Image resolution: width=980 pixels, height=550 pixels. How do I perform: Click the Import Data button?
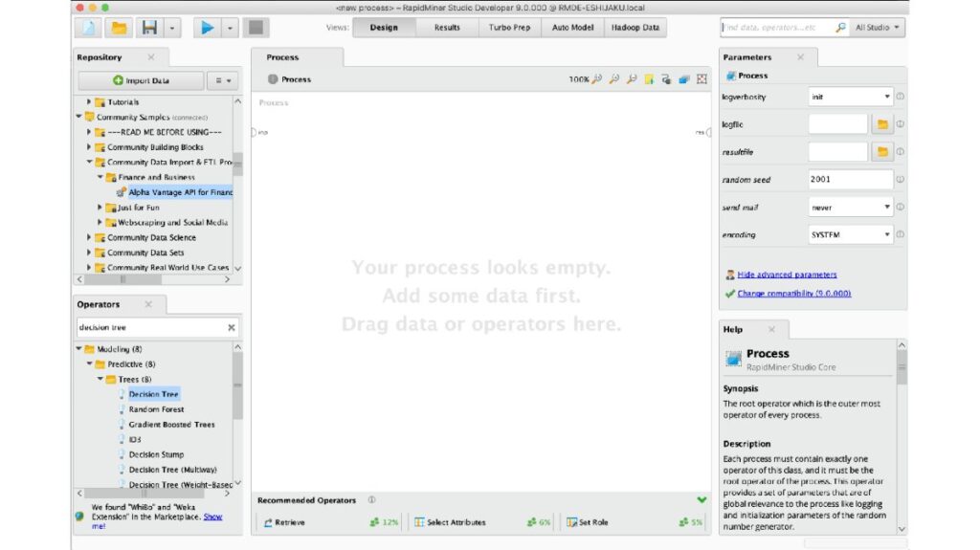142,80
